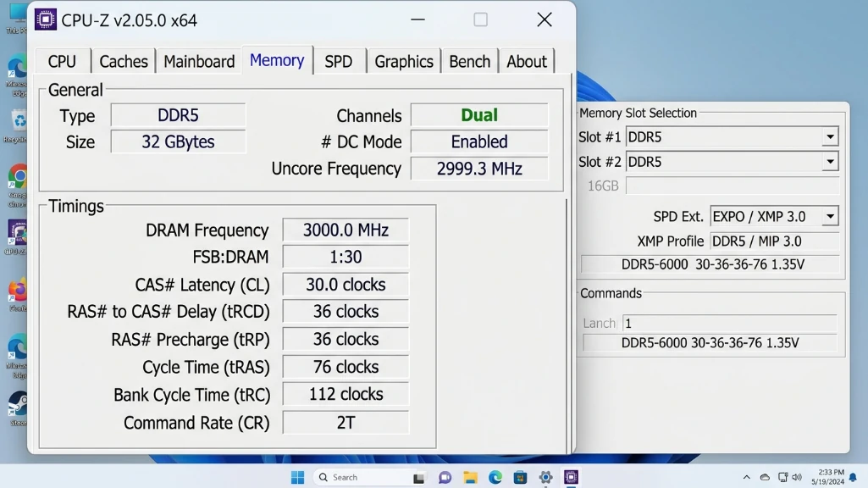Click the XMP Profile field DDR5 / MIP 3.0

coord(774,241)
